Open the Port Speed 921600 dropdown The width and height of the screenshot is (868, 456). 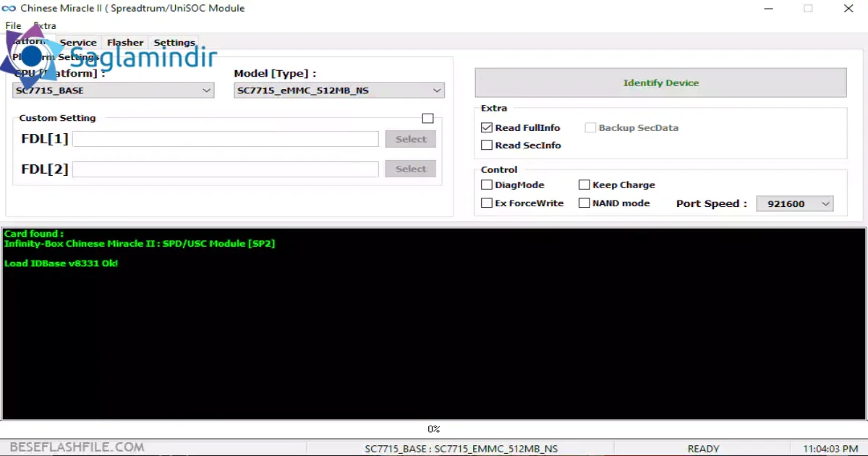click(795, 204)
